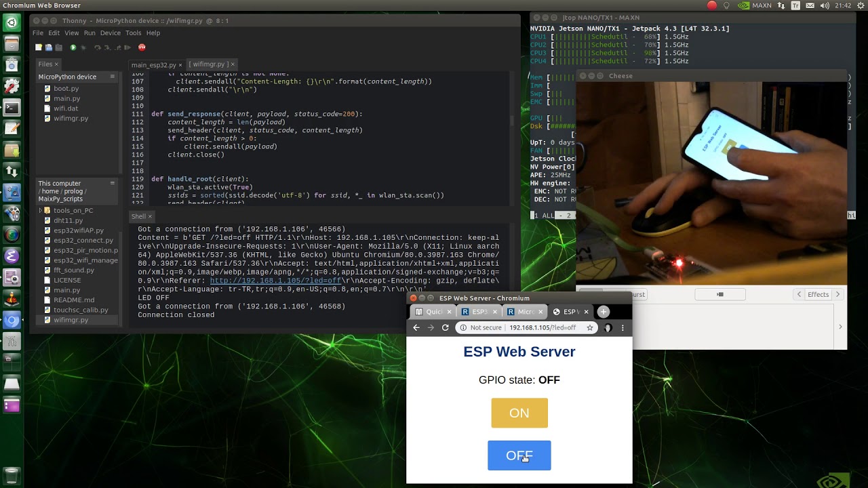Open wifi.dat on MicroPython device
The image size is (868, 488).
[66, 108]
